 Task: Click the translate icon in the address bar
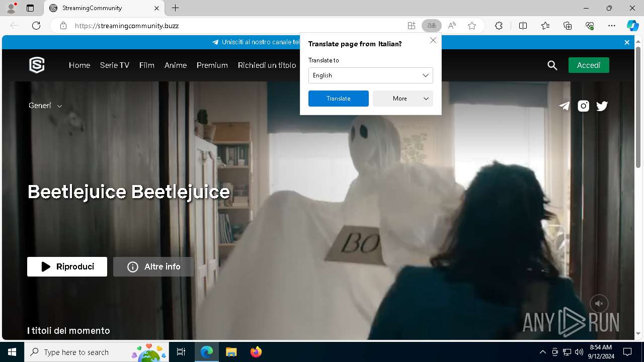point(432,26)
